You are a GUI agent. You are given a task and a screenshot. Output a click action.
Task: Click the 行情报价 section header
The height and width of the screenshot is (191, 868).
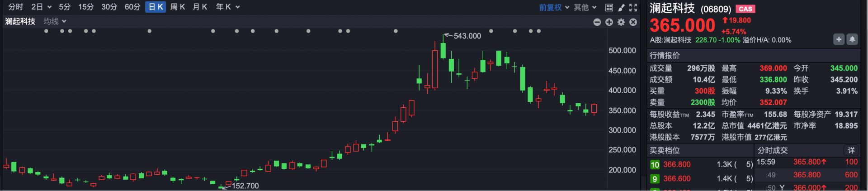pos(665,56)
